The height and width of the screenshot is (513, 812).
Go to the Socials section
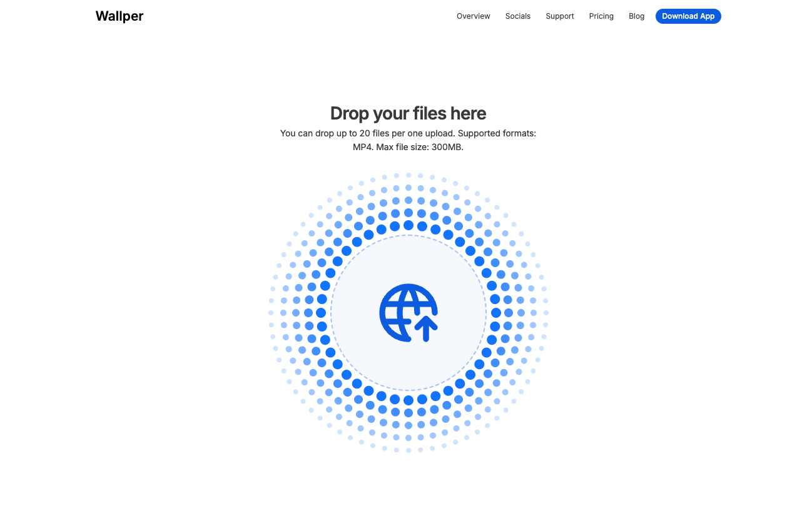(x=517, y=16)
